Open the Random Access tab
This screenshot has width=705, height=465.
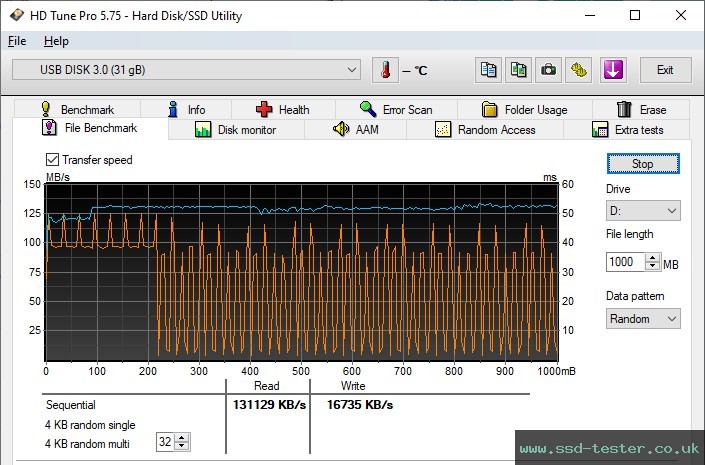click(485, 130)
